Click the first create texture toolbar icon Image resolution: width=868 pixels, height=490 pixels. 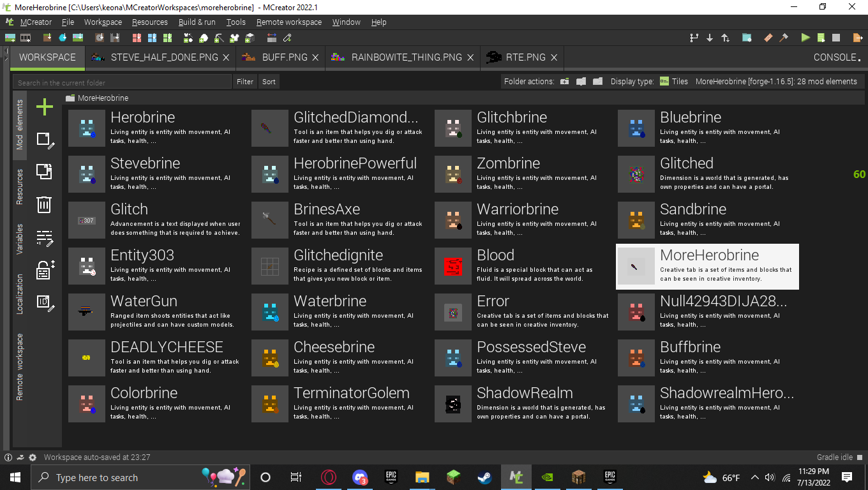(10, 38)
